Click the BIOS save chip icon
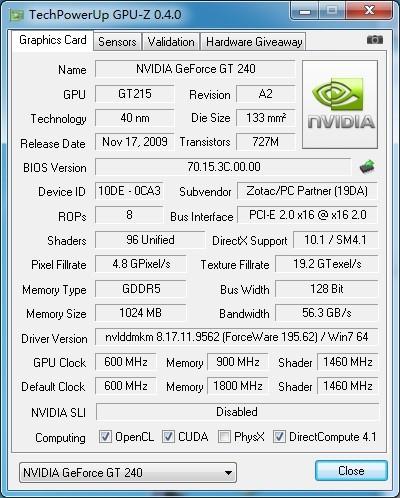 (x=367, y=167)
